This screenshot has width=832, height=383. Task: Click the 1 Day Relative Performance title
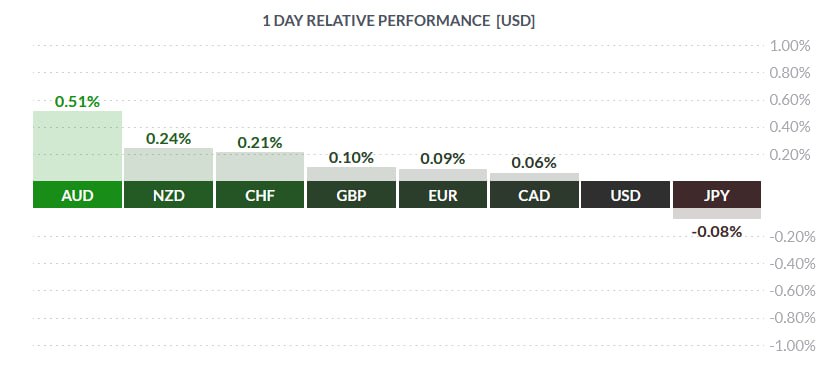(x=399, y=21)
